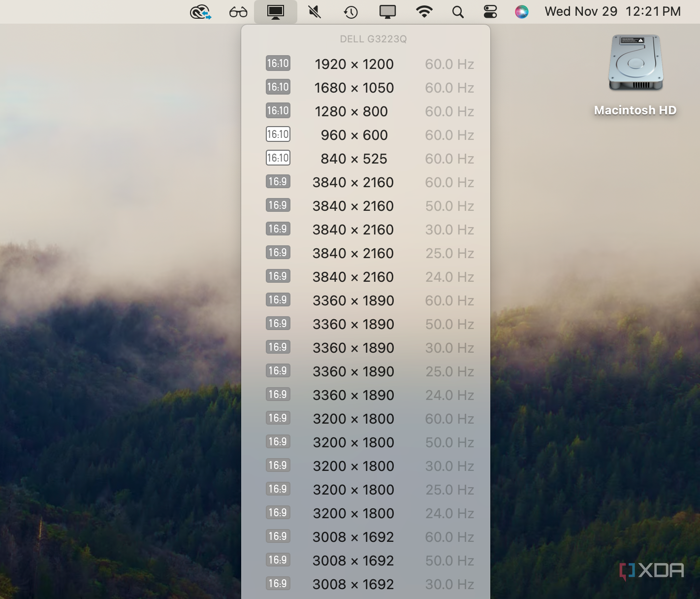Open the Wi-Fi status menu
The height and width of the screenshot is (599, 700).
pyautogui.click(x=424, y=12)
